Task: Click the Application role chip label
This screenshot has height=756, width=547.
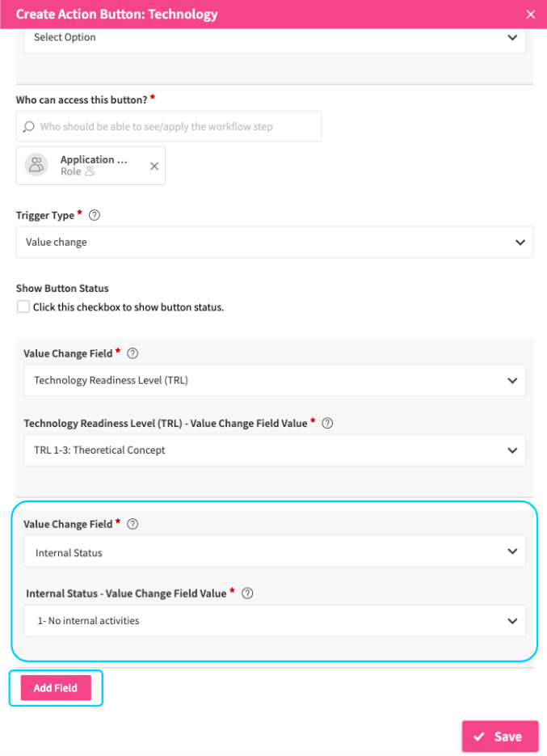Action: [94, 160]
